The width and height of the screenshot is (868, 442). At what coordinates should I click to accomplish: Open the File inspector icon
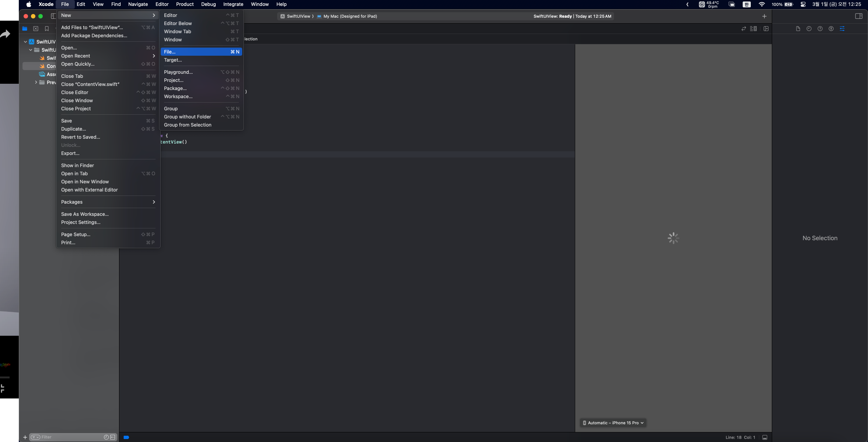coord(798,29)
